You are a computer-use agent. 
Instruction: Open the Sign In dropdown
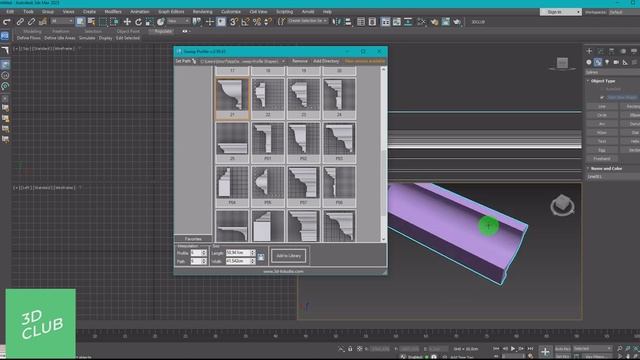[560, 12]
